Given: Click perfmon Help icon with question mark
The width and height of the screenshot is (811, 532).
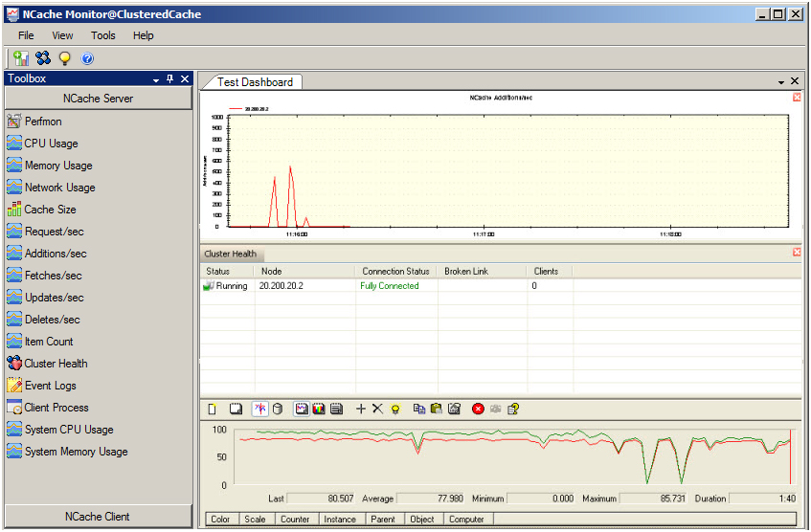Looking at the screenshot, I should pos(513,410).
